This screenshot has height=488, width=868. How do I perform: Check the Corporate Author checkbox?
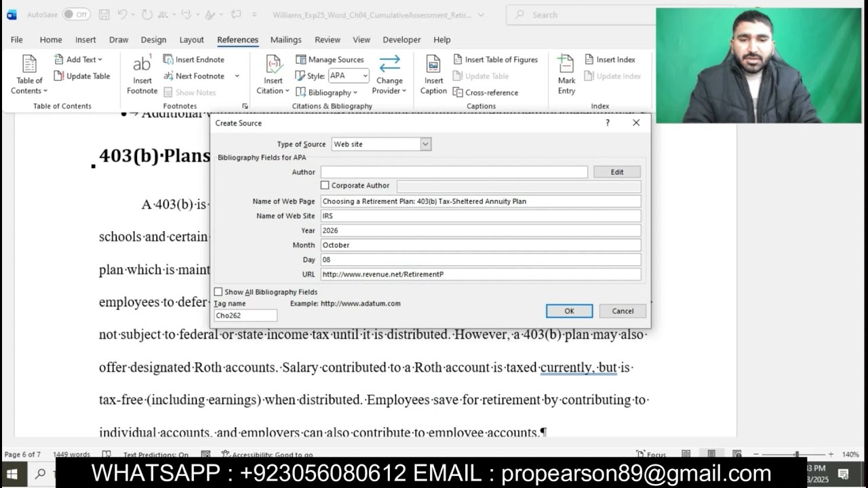pyautogui.click(x=325, y=185)
